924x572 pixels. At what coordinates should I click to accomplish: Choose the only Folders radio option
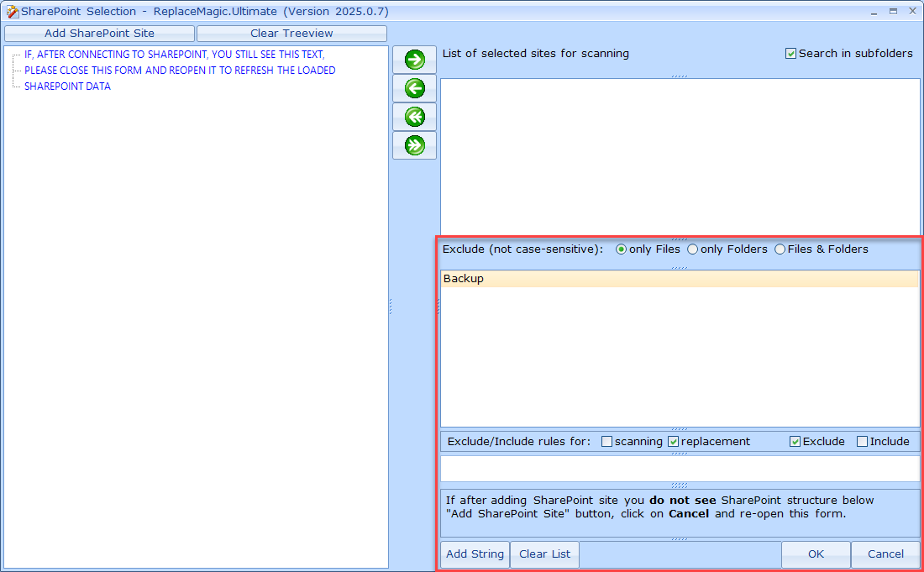coord(693,249)
